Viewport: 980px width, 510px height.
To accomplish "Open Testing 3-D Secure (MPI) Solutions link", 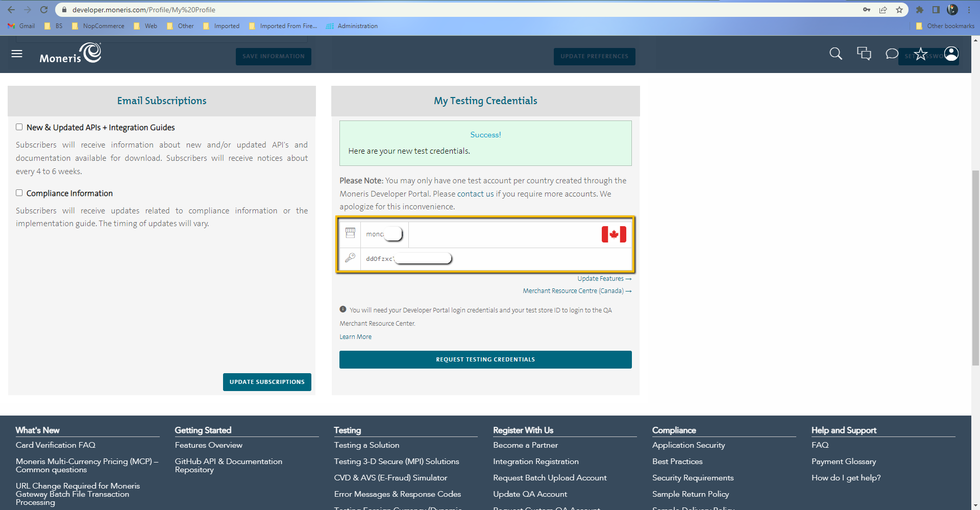I will click(x=397, y=462).
